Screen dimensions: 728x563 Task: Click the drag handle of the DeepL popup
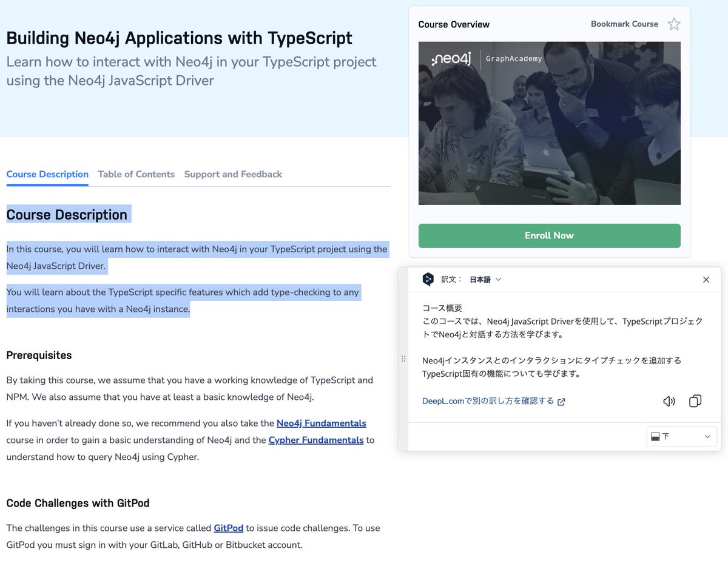[x=403, y=359]
